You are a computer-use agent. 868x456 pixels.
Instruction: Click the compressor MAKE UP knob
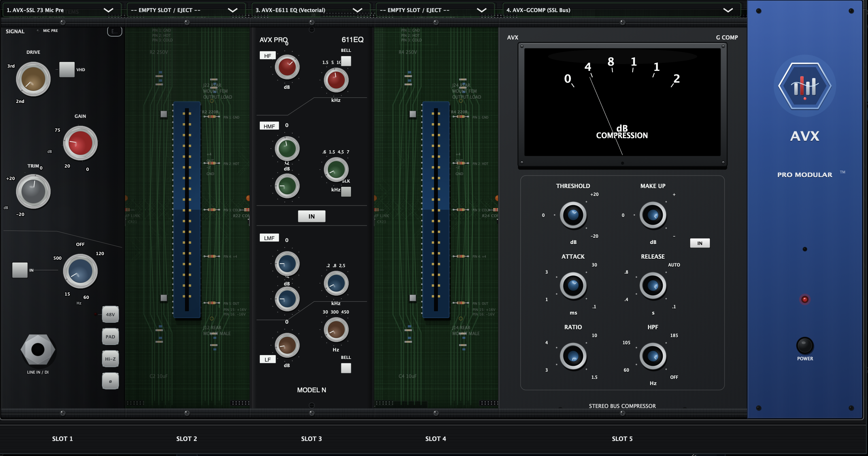click(653, 215)
